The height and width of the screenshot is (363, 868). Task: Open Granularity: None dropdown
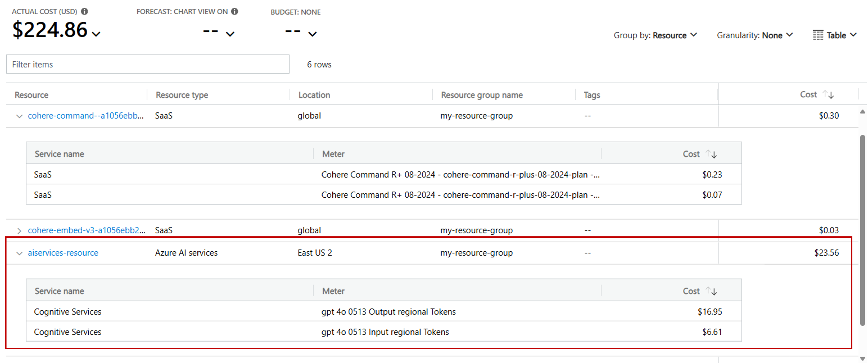[755, 35]
